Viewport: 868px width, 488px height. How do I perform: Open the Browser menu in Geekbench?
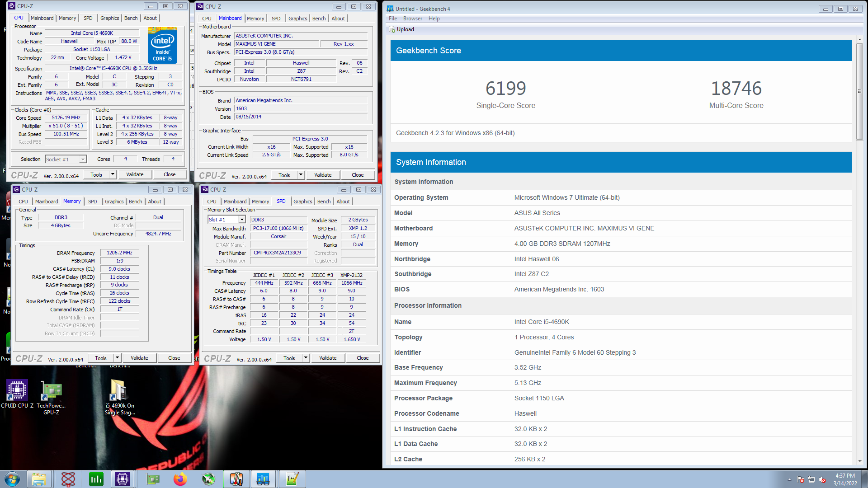point(413,19)
